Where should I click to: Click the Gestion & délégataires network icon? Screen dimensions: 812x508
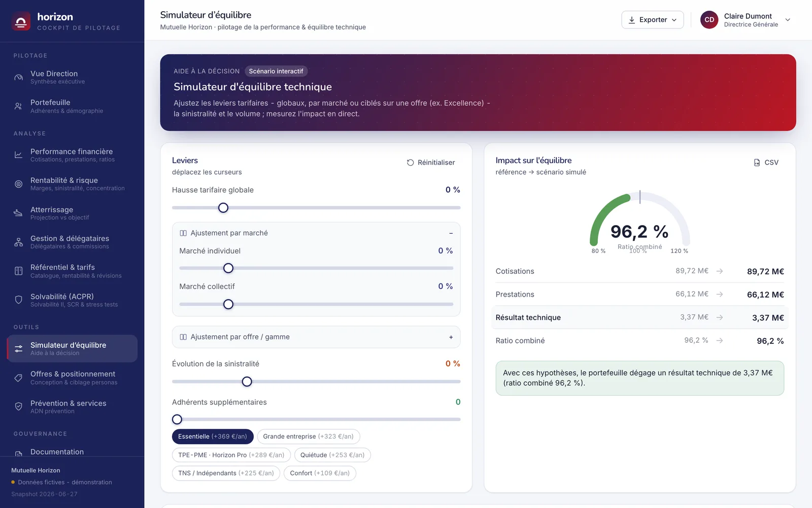click(x=18, y=242)
